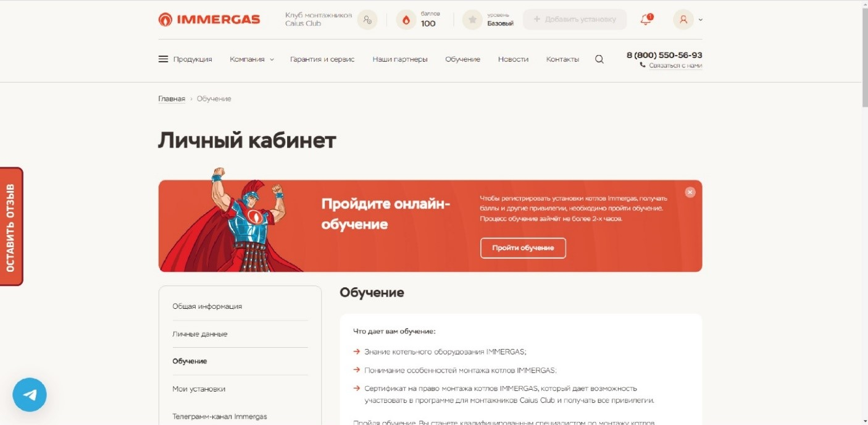Open the Продукция hamburger menu
This screenshot has width=868, height=425.
(x=185, y=59)
